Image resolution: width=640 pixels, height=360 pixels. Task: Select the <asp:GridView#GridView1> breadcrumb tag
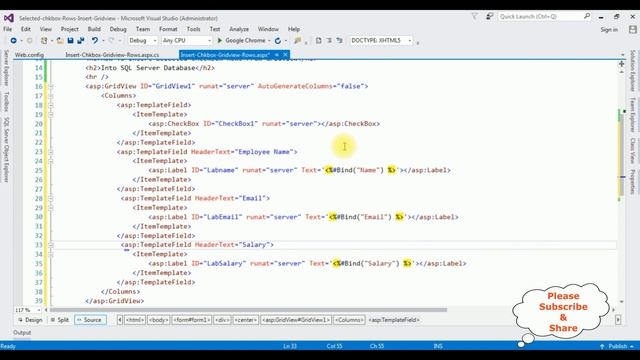click(296, 320)
